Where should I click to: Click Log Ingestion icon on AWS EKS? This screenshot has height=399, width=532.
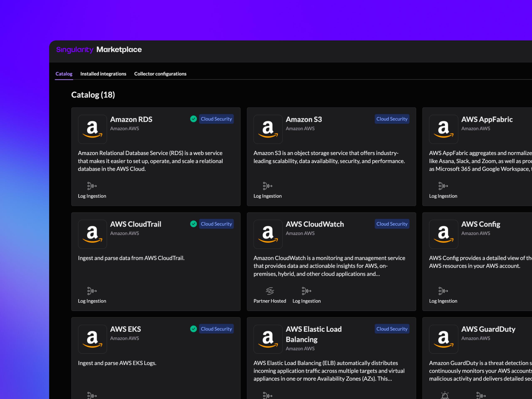[92, 395]
